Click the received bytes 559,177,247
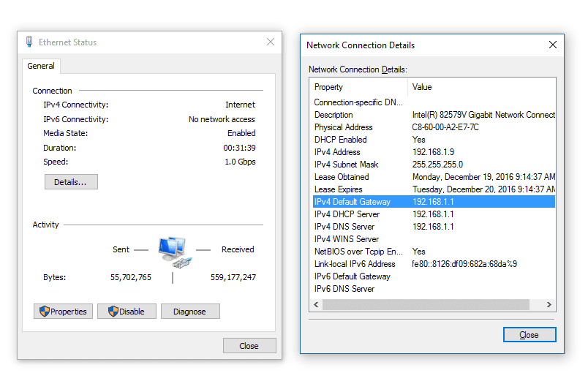 point(233,277)
